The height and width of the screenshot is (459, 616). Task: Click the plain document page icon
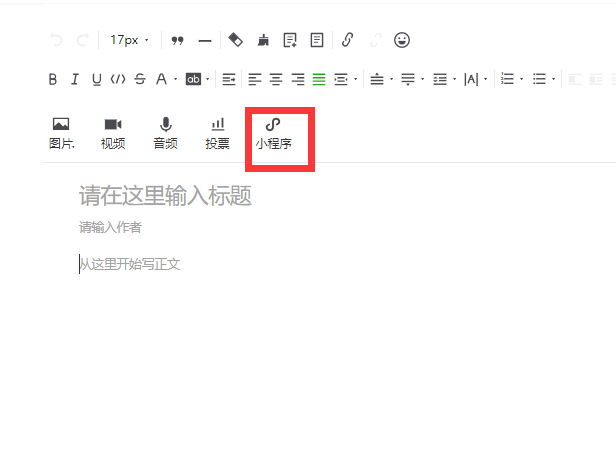click(317, 40)
